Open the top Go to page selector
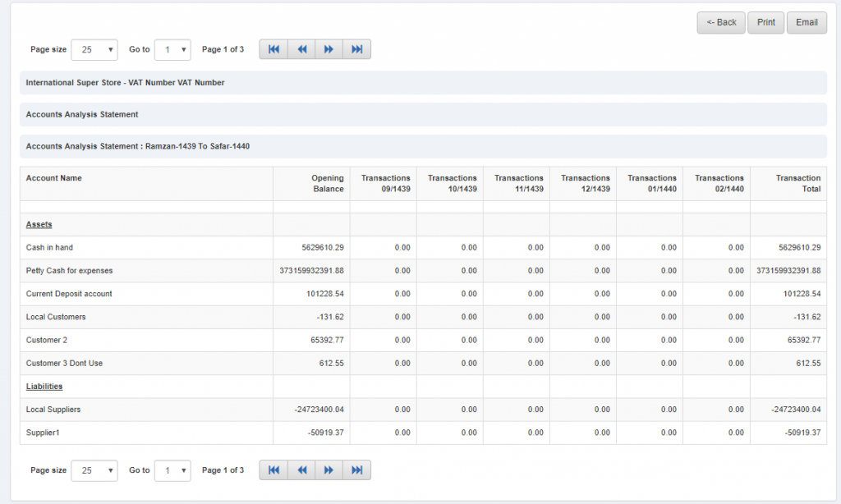The width and height of the screenshot is (841, 504). (172, 49)
